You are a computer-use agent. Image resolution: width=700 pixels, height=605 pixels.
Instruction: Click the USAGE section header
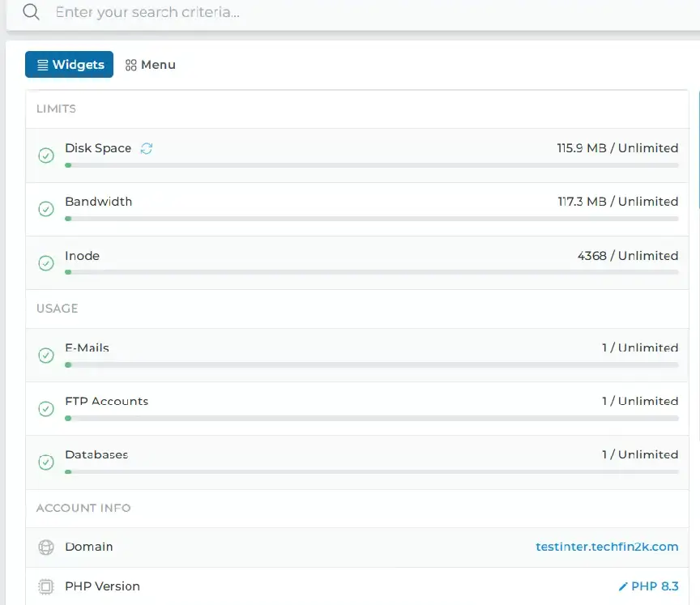(58, 309)
